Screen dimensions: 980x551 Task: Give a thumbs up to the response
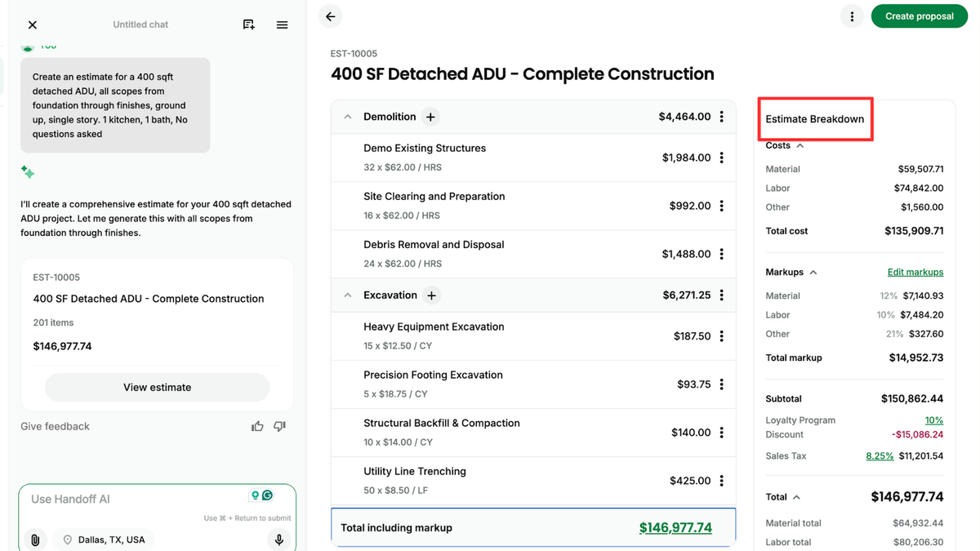coord(257,426)
